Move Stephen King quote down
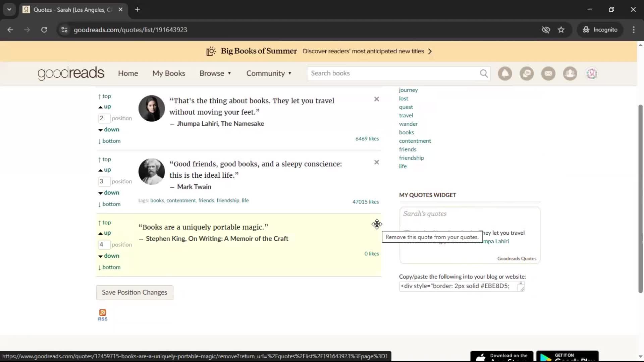 click(109, 256)
